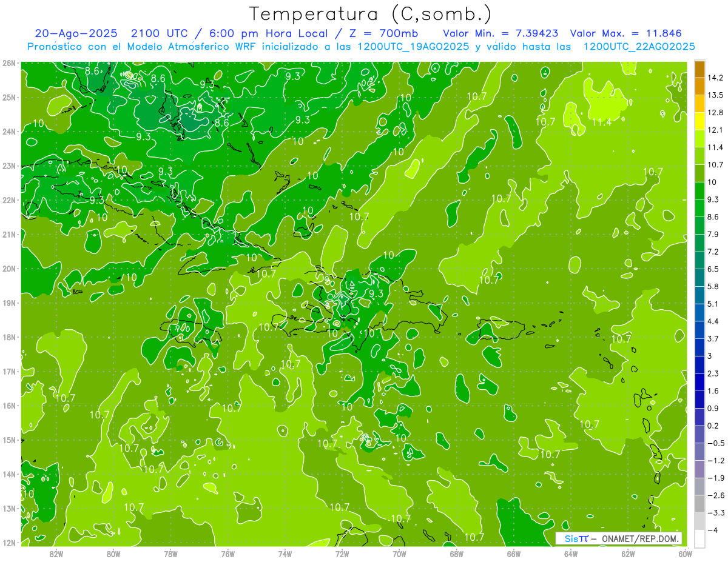Click the valid-until time '1200UTC_22AGO2025'
The width and height of the screenshot is (728, 562).
(639, 47)
